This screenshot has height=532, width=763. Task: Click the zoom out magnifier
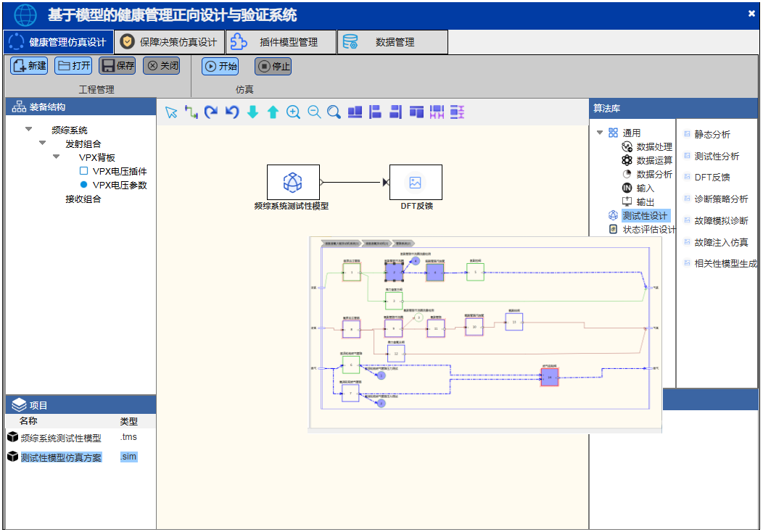tap(314, 112)
